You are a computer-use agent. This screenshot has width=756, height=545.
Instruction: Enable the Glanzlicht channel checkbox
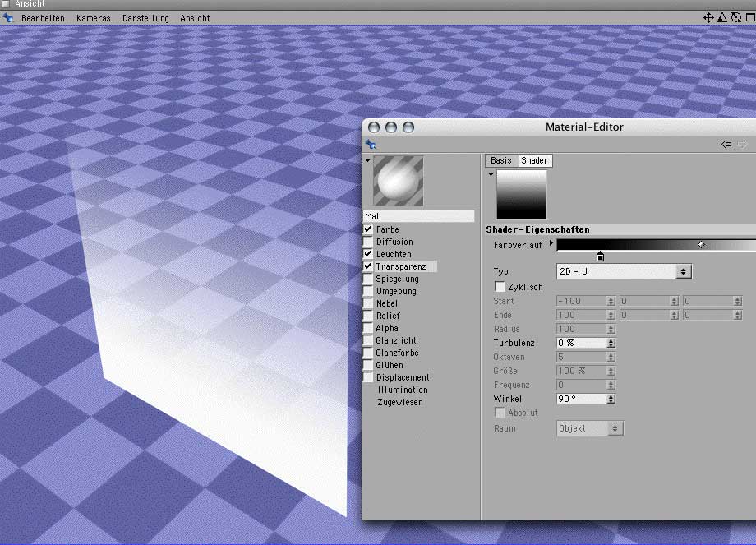(368, 340)
